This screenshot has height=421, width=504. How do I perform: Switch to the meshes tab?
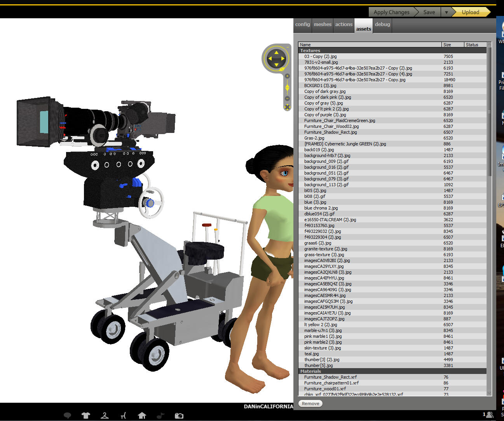pos(323,24)
